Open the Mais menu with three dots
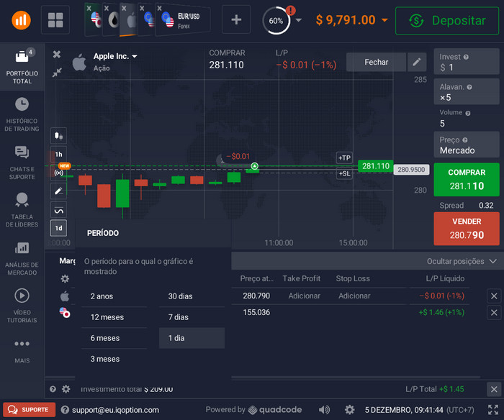This screenshot has width=504, height=420. pyautogui.click(x=22, y=350)
